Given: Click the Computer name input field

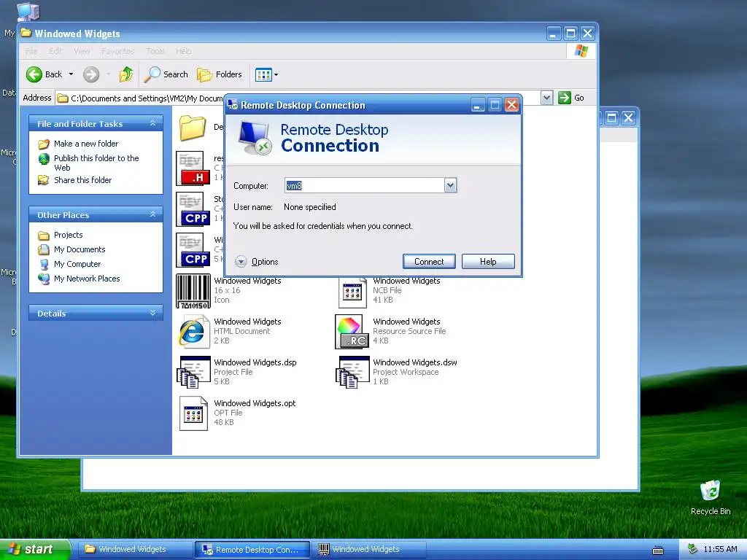Looking at the screenshot, I should coord(364,185).
